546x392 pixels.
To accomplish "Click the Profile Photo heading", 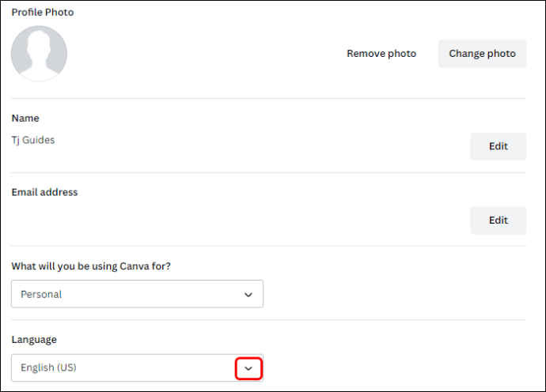I will [43, 12].
